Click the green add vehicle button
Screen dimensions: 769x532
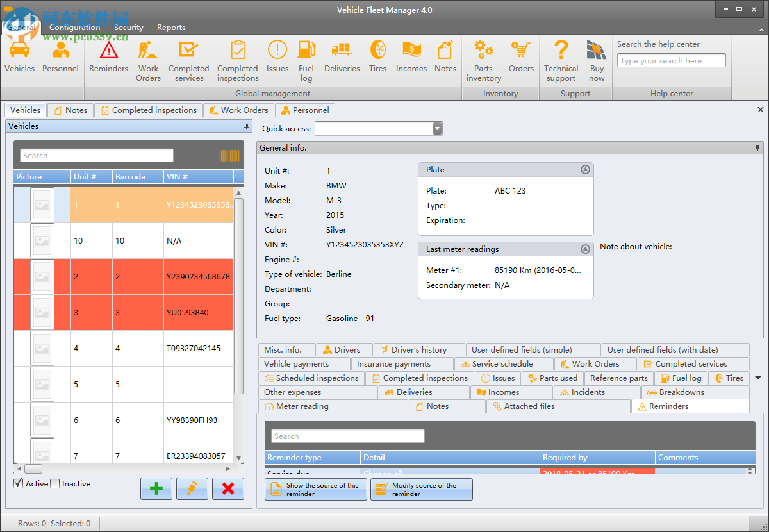[x=156, y=488]
